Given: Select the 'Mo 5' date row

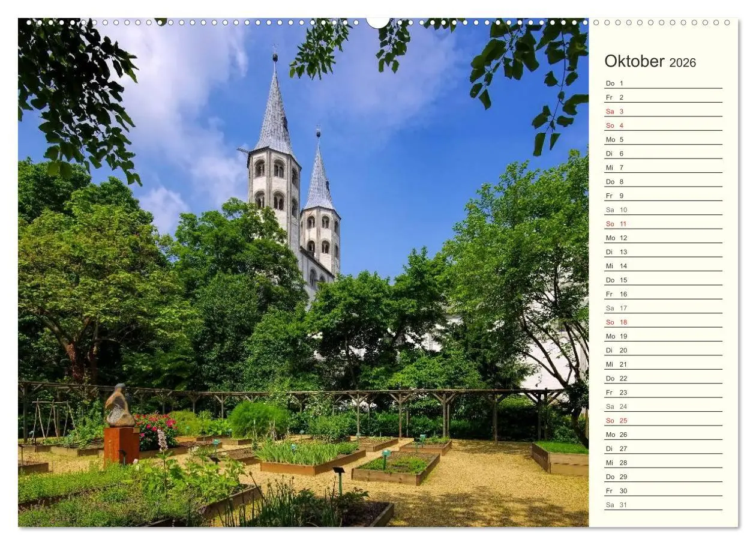Looking at the screenshot, I should point(663,139).
